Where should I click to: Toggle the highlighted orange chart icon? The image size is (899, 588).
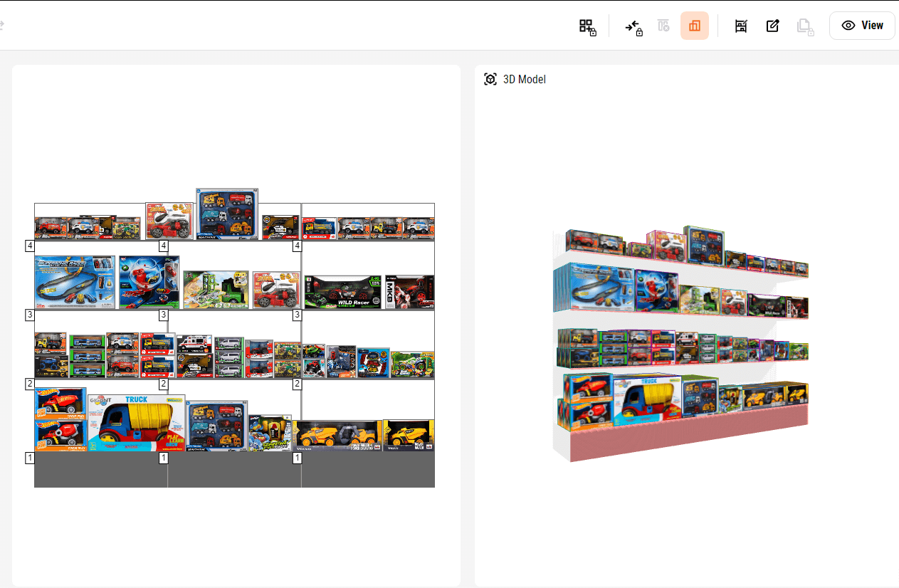tap(694, 26)
